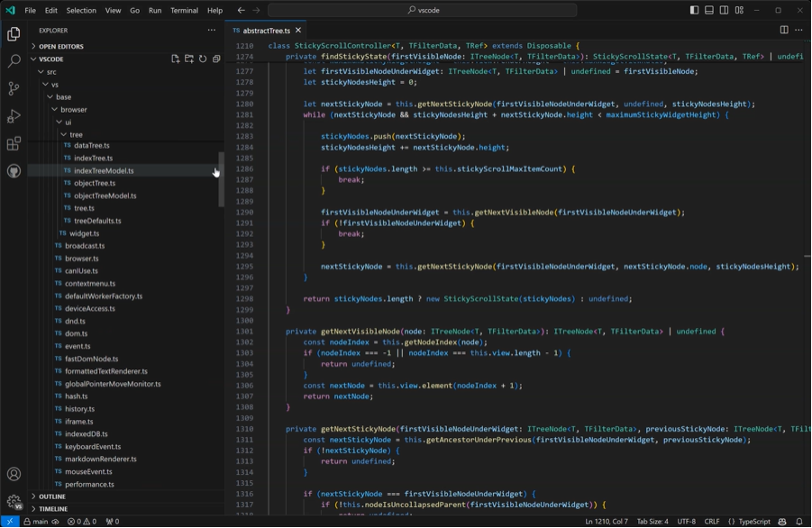The image size is (812, 528).
Task: Toggle the secondary side bar layout button
Action: pos(724,10)
